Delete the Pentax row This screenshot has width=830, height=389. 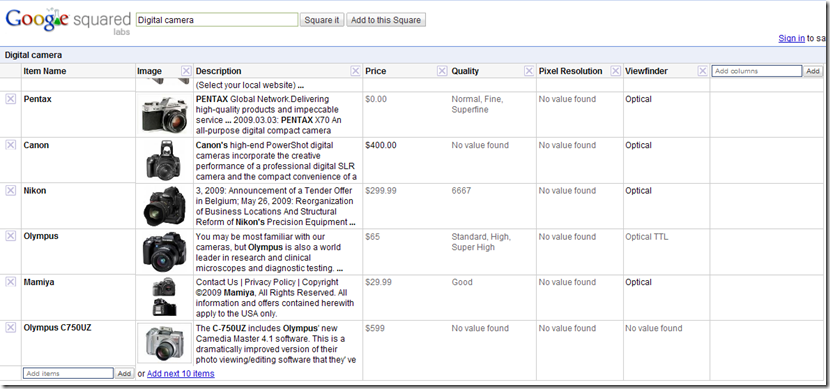tap(11, 99)
